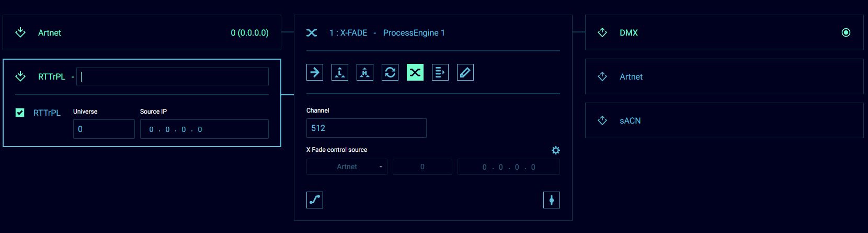Open the X-Fade control source gear settings
The image size is (868, 233).
tap(555, 150)
